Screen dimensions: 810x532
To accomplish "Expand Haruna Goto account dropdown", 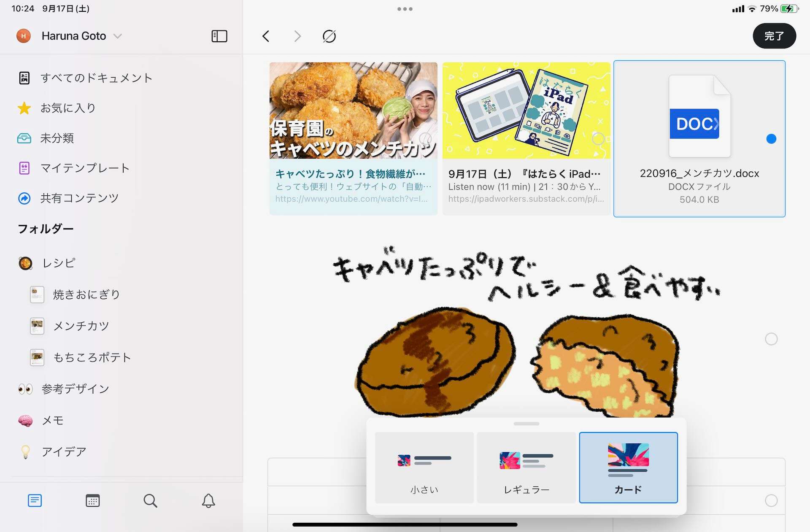I will [118, 36].
